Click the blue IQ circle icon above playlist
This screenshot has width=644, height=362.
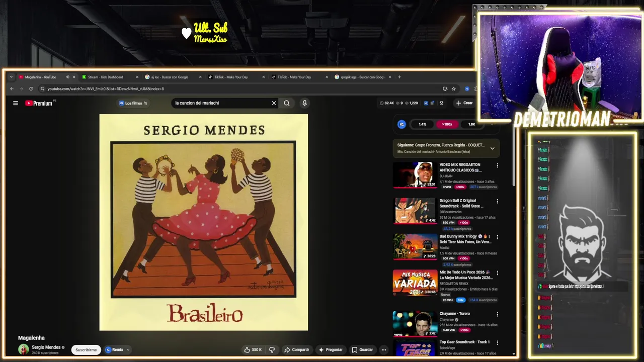click(401, 124)
